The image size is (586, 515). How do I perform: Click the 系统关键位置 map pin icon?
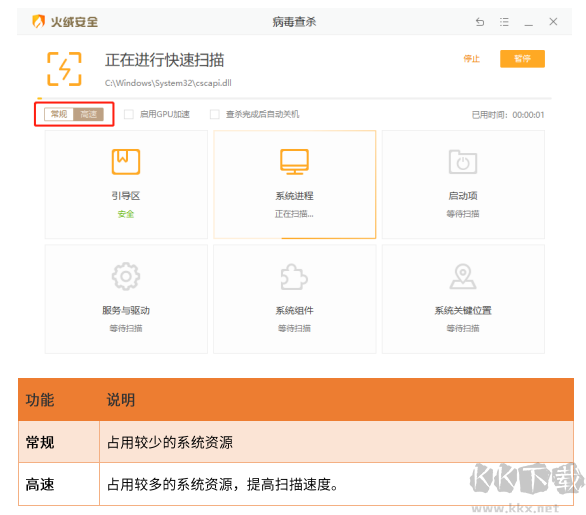point(463,277)
